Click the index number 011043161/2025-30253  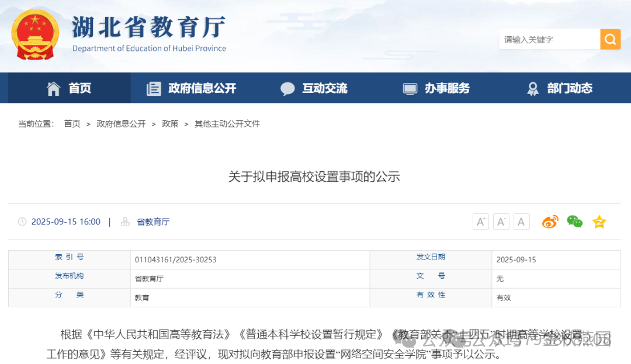coord(175,260)
